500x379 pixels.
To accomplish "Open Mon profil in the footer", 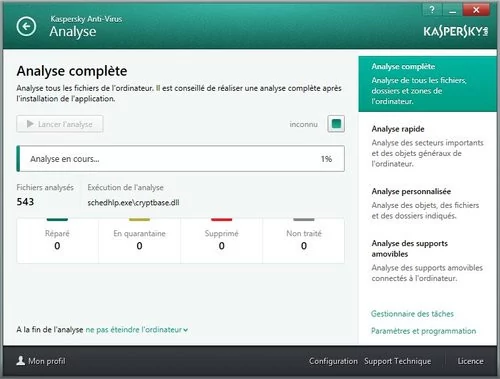I will pyautogui.click(x=41, y=361).
